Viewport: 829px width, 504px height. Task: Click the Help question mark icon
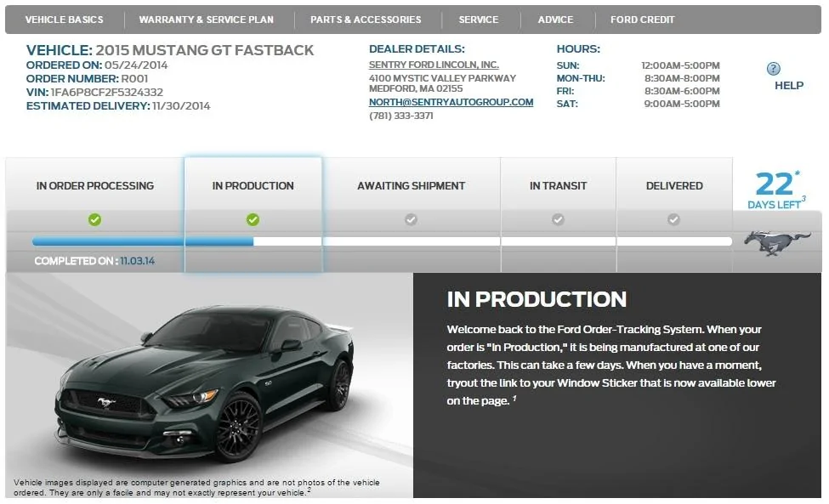click(773, 69)
